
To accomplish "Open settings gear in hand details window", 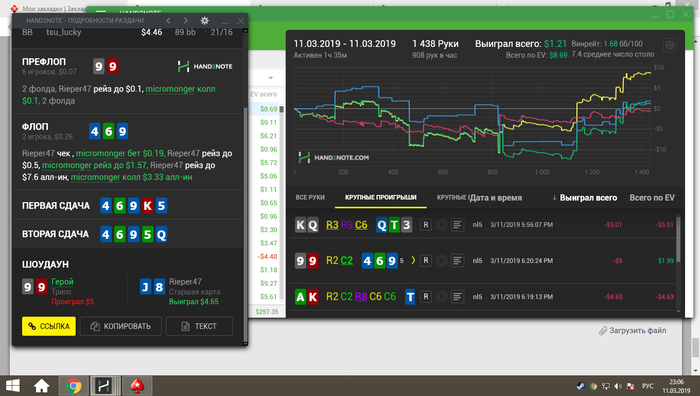I will click(x=204, y=21).
